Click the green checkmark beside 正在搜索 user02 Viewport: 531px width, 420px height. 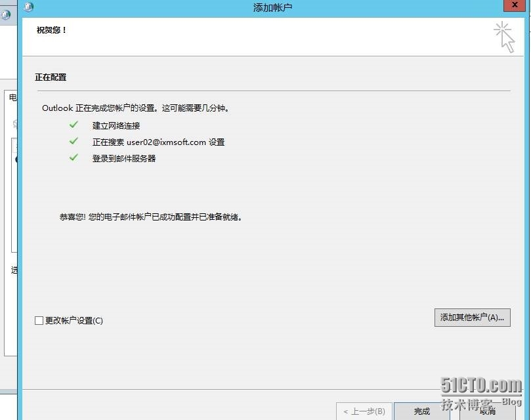point(74,141)
